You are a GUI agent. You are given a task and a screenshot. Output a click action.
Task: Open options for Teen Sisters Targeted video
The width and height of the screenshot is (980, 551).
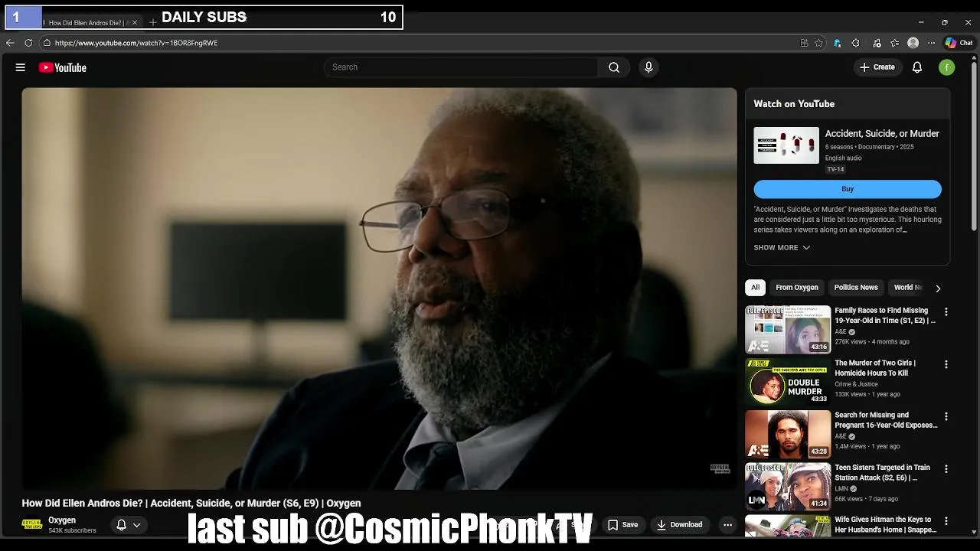(x=946, y=468)
